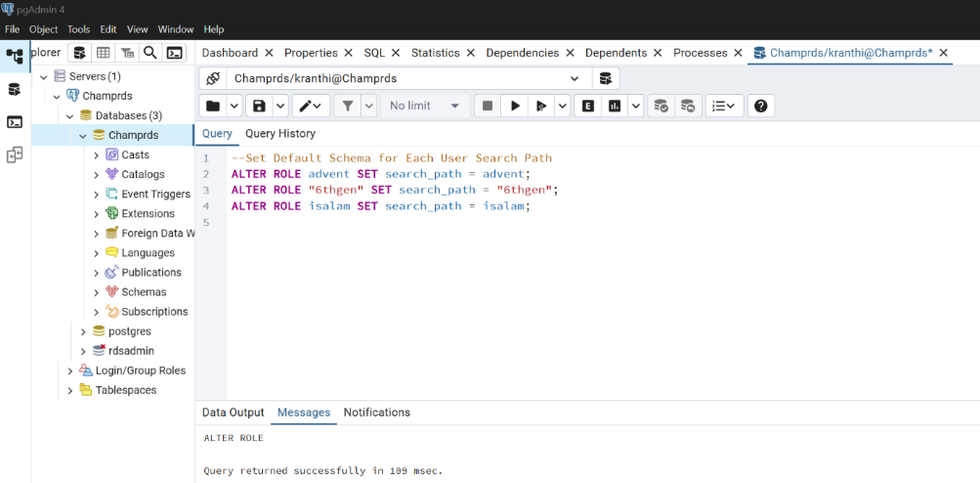The height and width of the screenshot is (483, 980).
Task: Click the Open File folder icon
Action: [212, 106]
